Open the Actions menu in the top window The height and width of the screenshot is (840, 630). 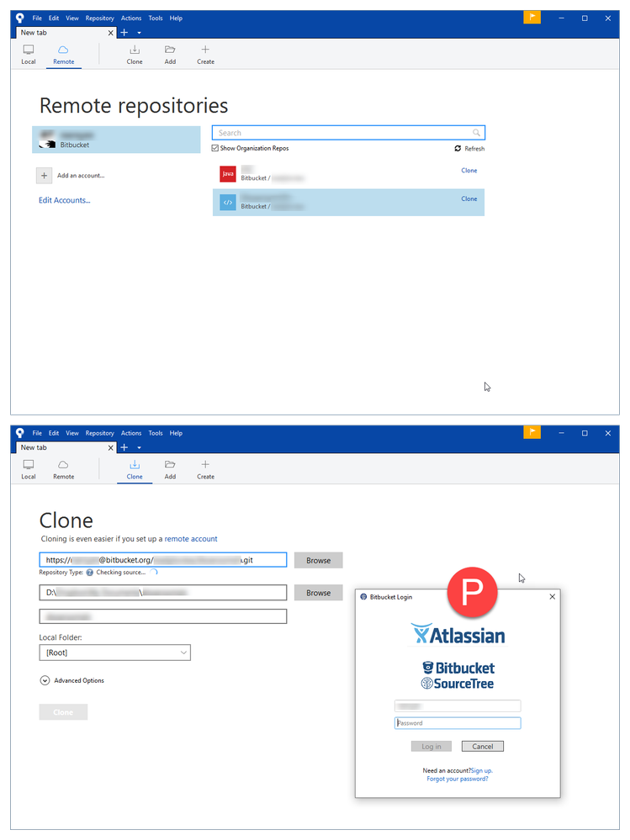(131, 18)
